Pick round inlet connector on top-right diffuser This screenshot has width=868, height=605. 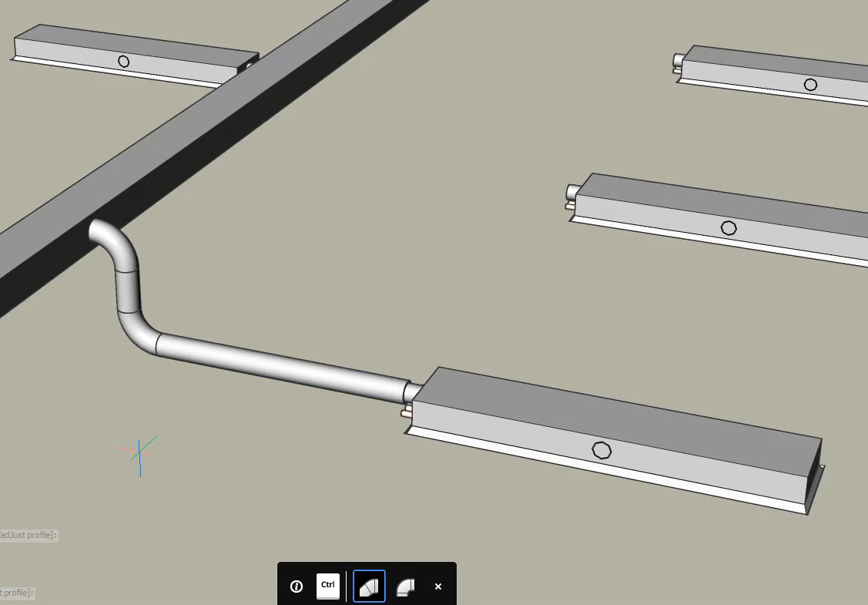click(678, 60)
